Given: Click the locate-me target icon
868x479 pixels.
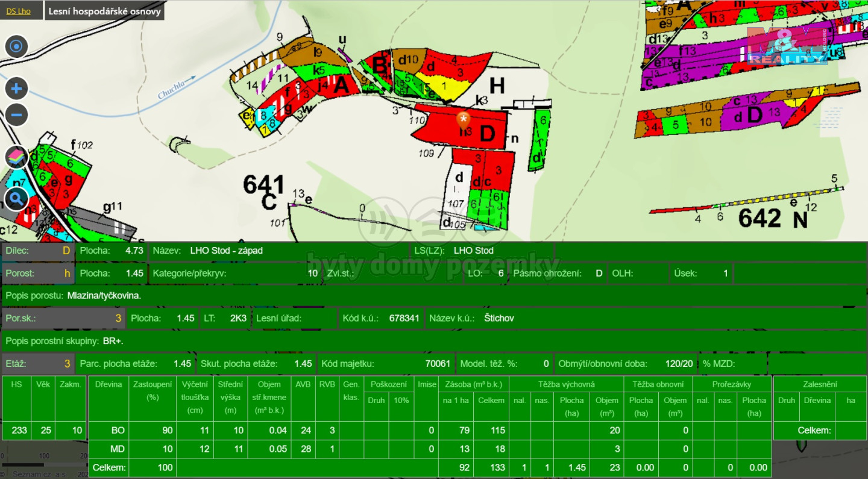Looking at the screenshot, I should click(16, 46).
